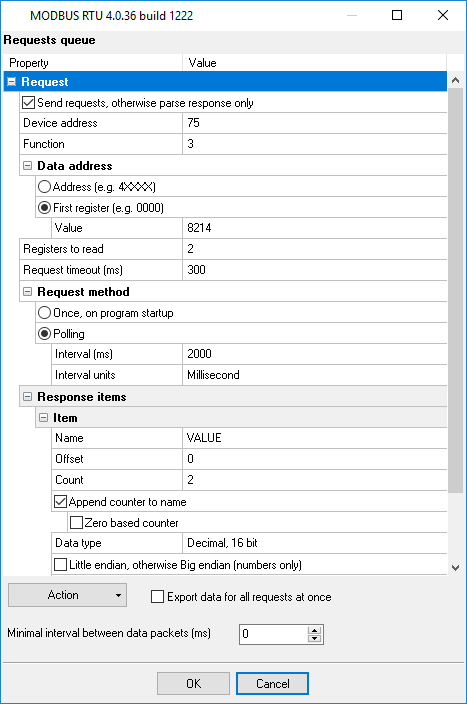Increase minimal interval with up spinner
Image resolution: width=467 pixels, height=704 pixels.
(x=315, y=630)
